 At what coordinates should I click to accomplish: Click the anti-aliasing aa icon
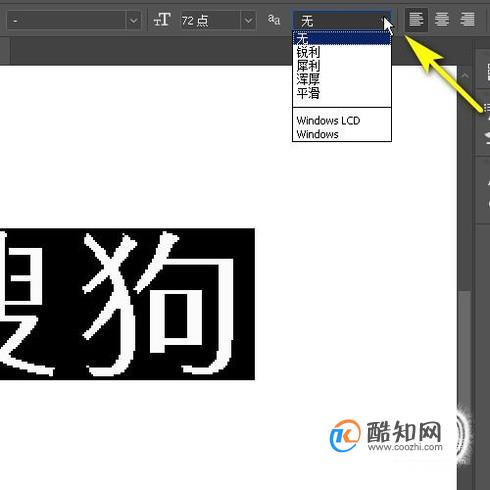pyautogui.click(x=274, y=20)
